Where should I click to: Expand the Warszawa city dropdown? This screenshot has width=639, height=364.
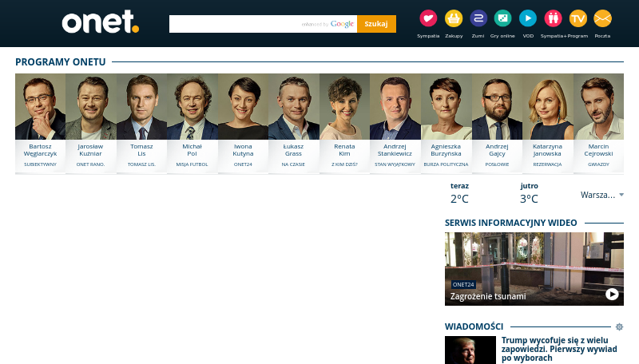pos(602,195)
